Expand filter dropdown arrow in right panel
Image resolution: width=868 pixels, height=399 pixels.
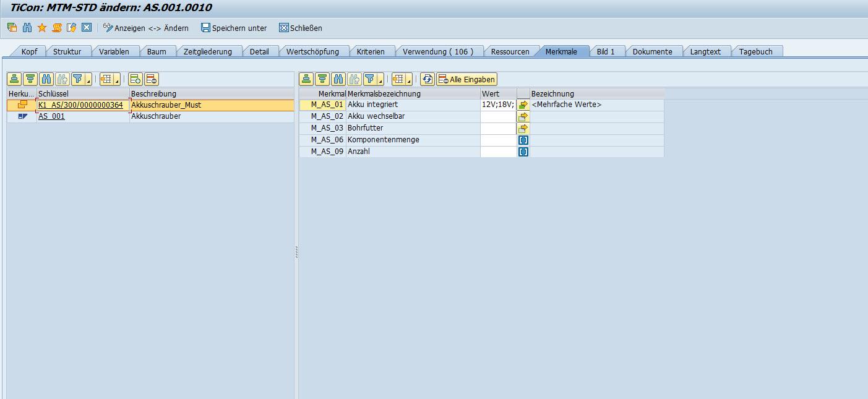pos(380,81)
